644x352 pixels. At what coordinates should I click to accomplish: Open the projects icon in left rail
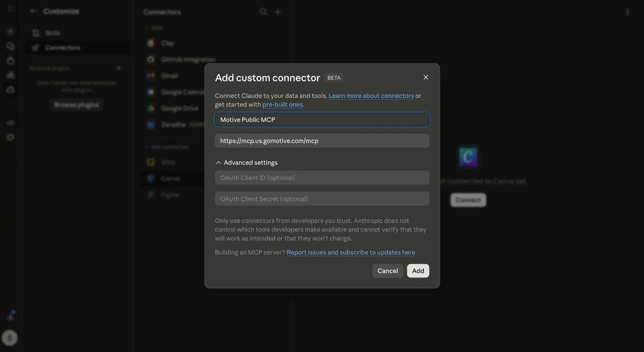click(11, 60)
